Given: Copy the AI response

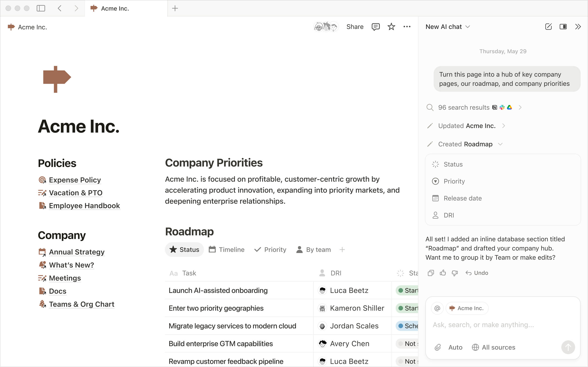Looking at the screenshot, I should tap(431, 273).
